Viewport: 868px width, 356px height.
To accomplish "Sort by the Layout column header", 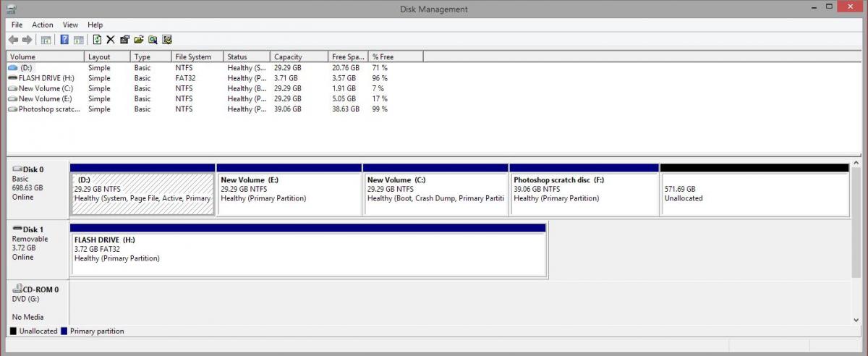I will (x=108, y=56).
